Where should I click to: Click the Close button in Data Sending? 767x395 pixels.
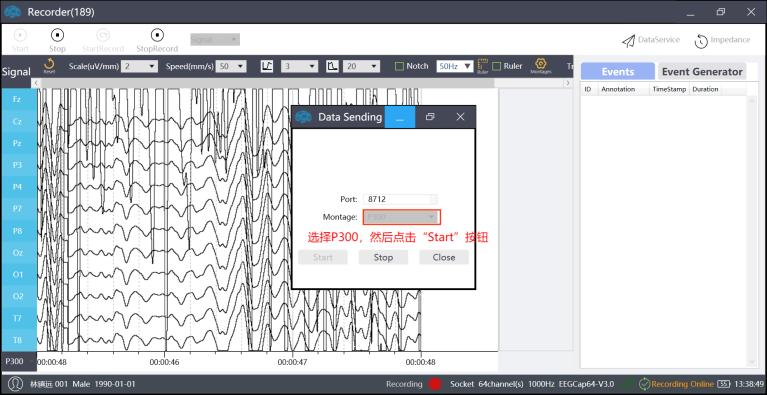tap(444, 257)
